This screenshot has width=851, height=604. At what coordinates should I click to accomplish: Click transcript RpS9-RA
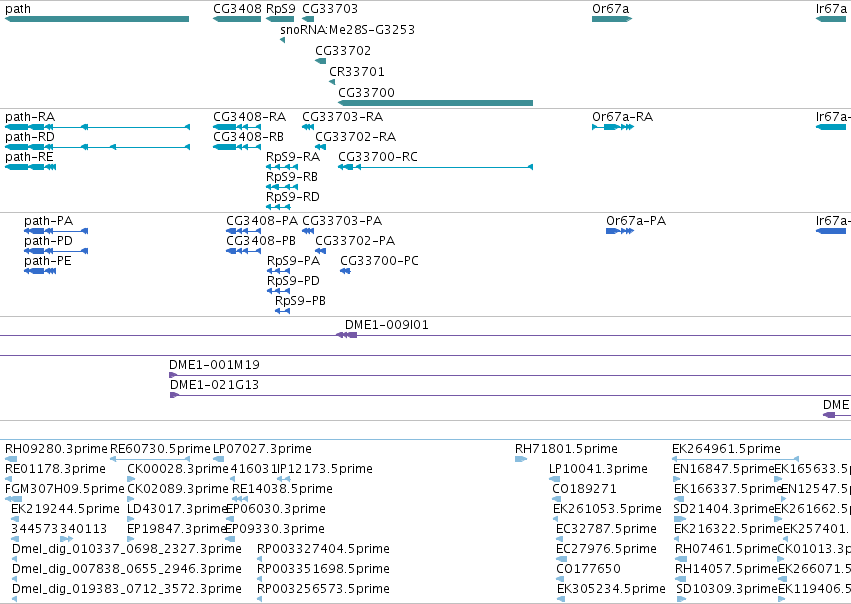282,167
